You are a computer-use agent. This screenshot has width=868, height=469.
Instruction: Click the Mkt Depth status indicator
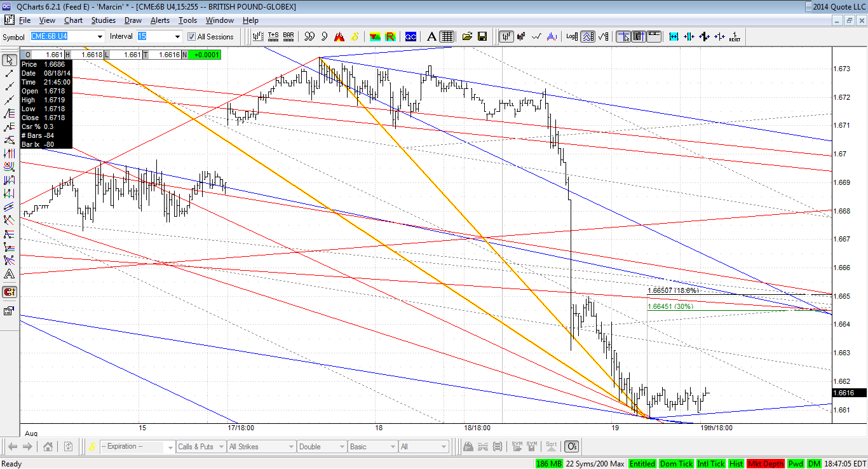pyautogui.click(x=766, y=464)
